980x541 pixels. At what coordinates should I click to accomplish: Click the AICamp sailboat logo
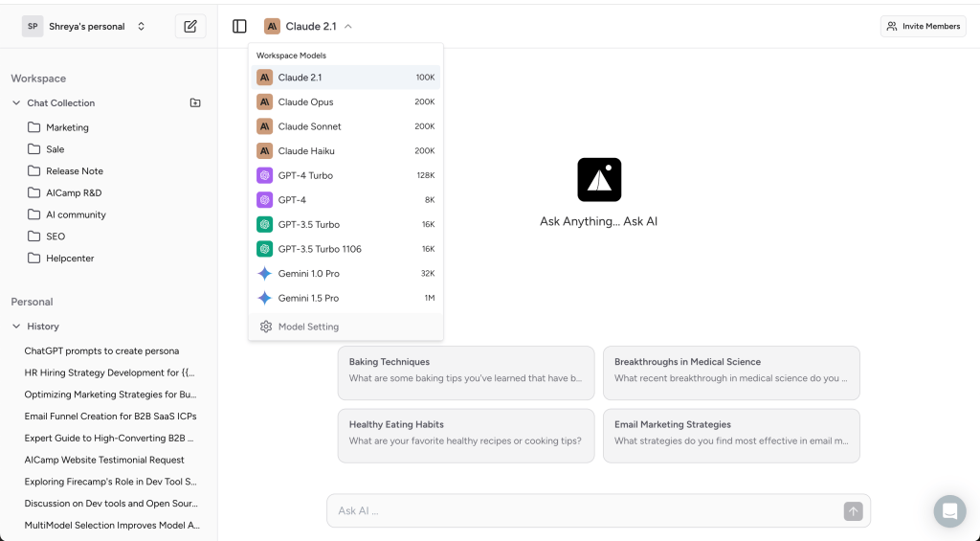point(599,179)
